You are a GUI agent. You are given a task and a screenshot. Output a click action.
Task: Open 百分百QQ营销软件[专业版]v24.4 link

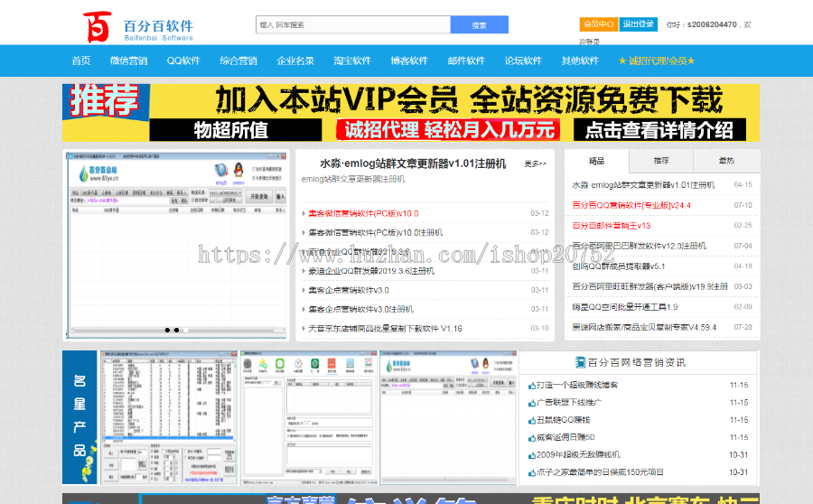pyautogui.click(x=631, y=205)
